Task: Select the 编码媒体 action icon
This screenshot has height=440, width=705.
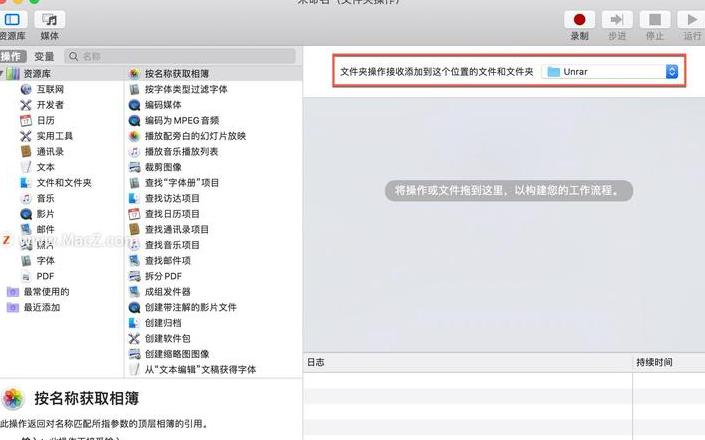Action: pyautogui.click(x=134, y=105)
